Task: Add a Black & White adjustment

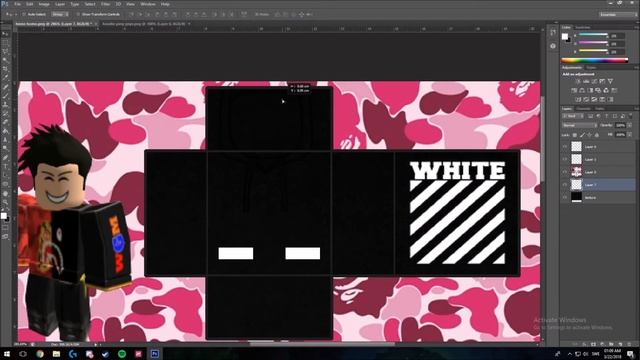Action: click(590, 91)
